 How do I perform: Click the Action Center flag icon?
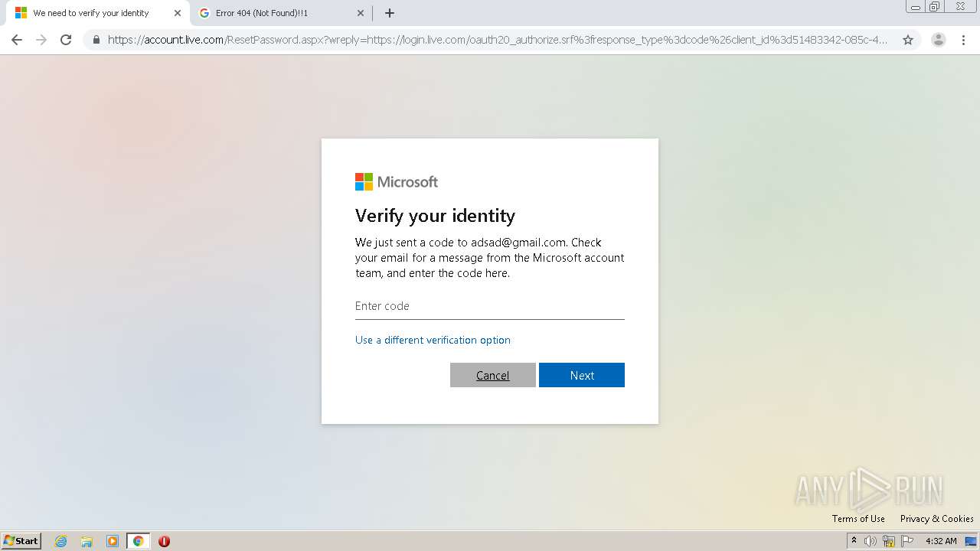point(907,541)
